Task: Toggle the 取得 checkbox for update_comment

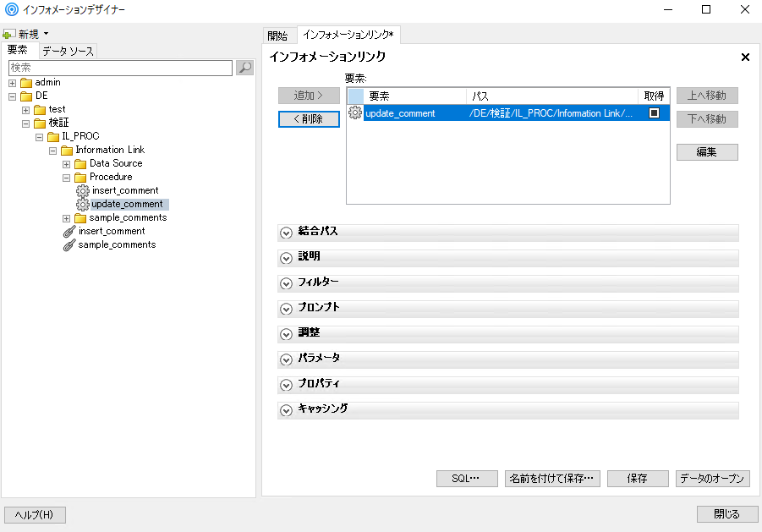Action: coord(654,113)
